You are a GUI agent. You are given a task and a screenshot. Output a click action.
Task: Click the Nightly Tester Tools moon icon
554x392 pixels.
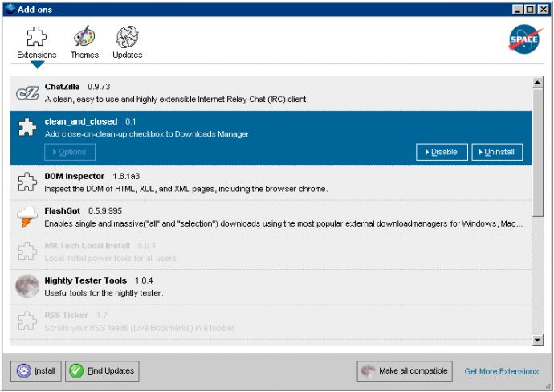pyautogui.click(x=27, y=286)
